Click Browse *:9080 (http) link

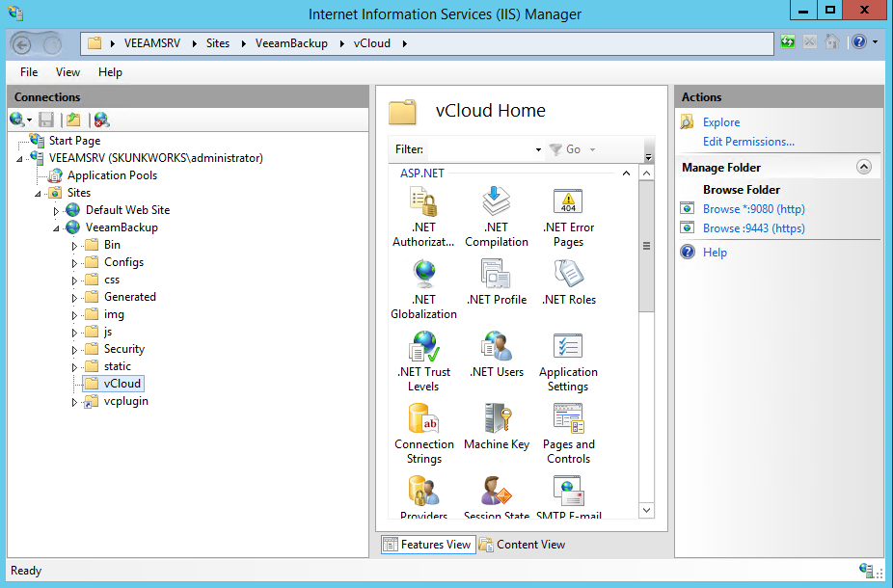coord(753,209)
